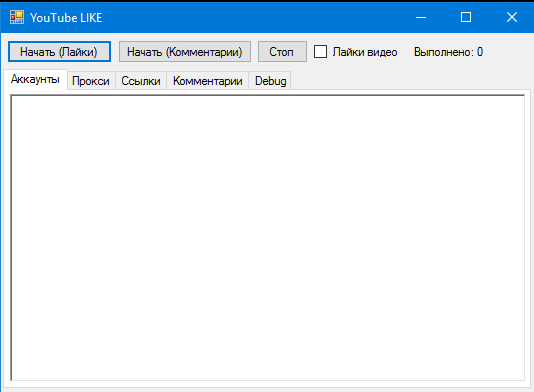Minimize the YouTube LIKE window
The image size is (534, 392).
click(421, 17)
